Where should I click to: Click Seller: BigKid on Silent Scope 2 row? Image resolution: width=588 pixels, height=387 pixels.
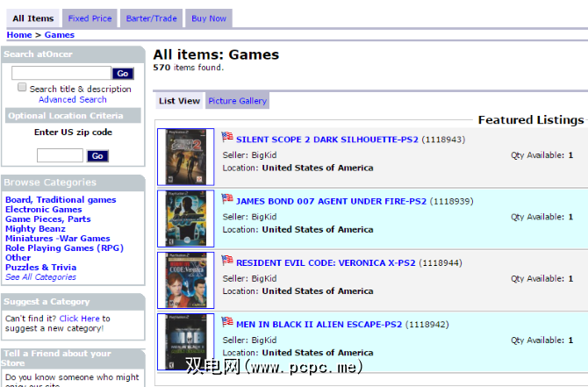pos(249,155)
